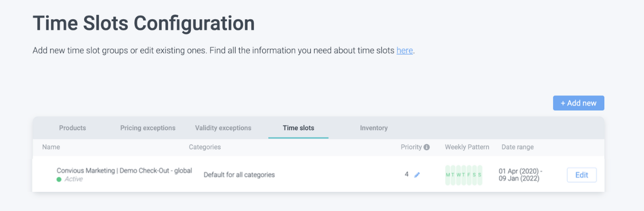The image size is (644, 211).
Task: Toggle Monday in the weekly pattern
Action: coord(448,175)
